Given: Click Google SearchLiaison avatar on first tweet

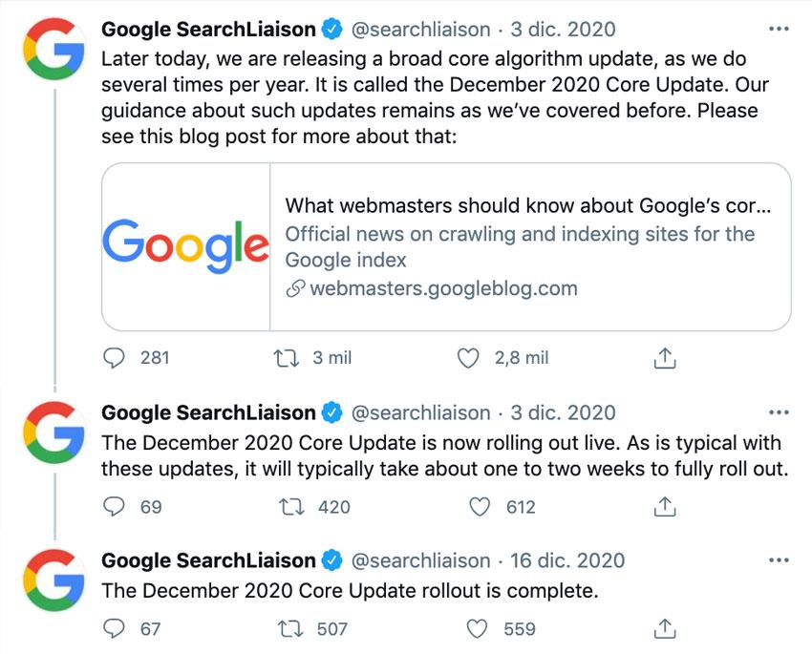Looking at the screenshot, I should click(x=54, y=49).
